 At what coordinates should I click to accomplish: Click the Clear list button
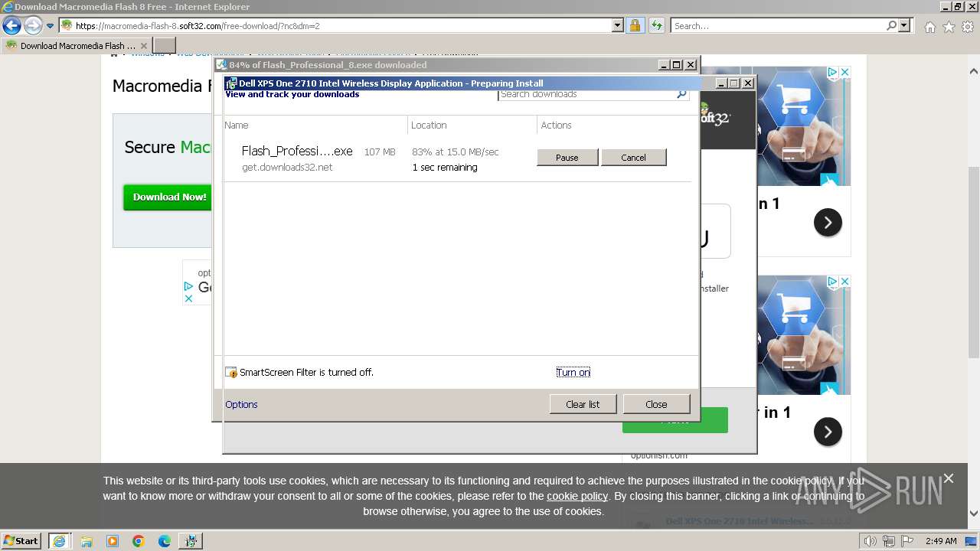583,404
